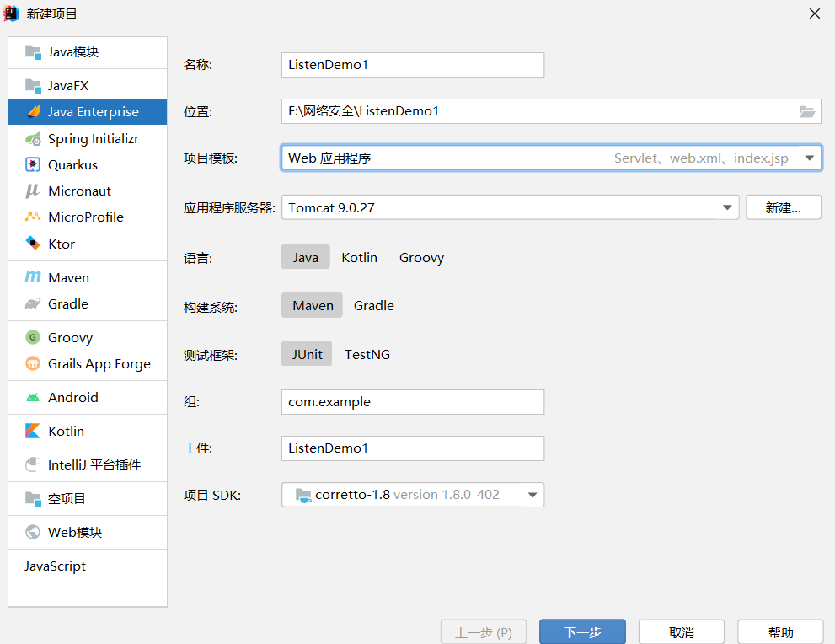The image size is (835, 644).
Task: Click 新建... to add application server
Action: [x=784, y=207]
